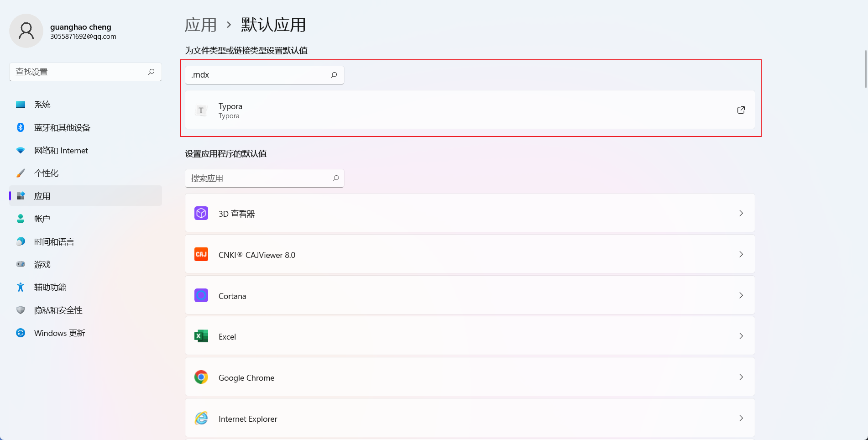Click the paintbrush icon for 个性化
Viewport: 868px width, 440px height.
point(21,173)
